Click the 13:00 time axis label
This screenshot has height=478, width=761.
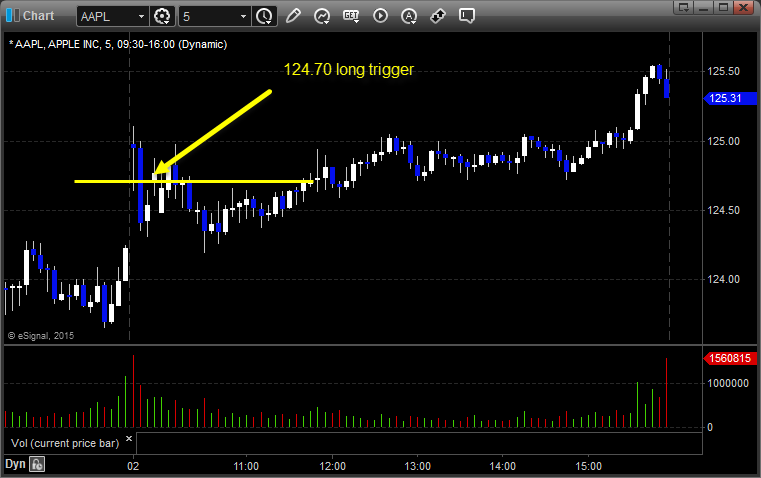tap(417, 466)
